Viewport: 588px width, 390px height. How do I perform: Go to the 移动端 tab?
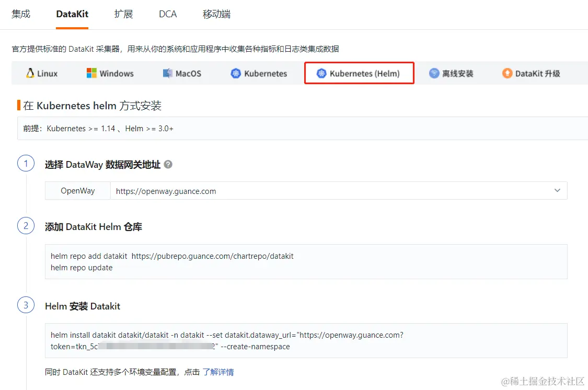click(216, 14)
